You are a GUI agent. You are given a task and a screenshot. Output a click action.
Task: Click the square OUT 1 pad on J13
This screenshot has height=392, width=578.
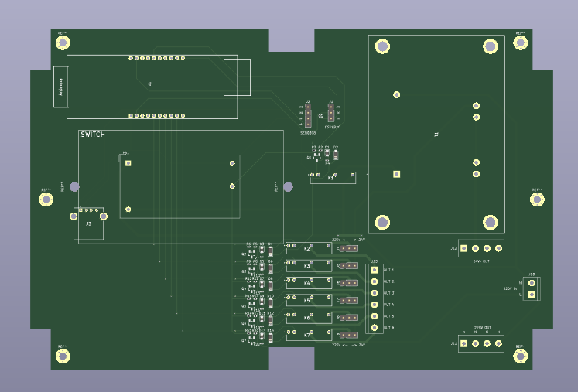click(375, 270)
